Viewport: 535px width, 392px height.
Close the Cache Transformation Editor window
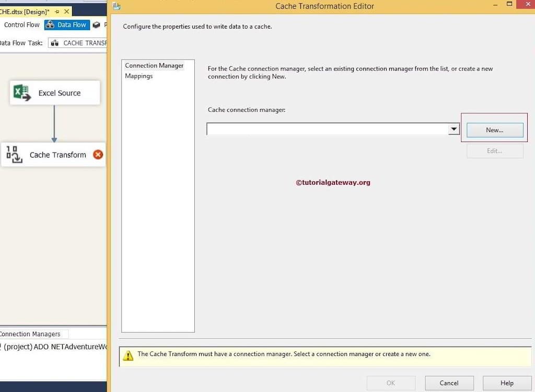point(528,4)
